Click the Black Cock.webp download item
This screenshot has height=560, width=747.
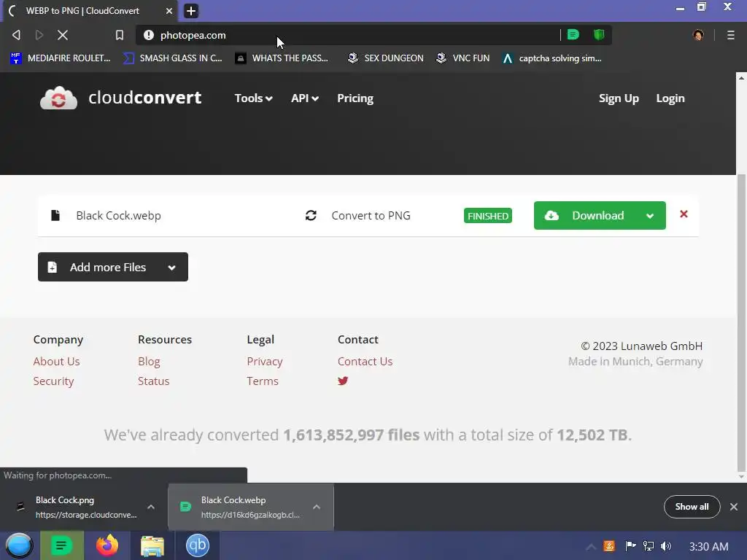(x=251, y=507)
